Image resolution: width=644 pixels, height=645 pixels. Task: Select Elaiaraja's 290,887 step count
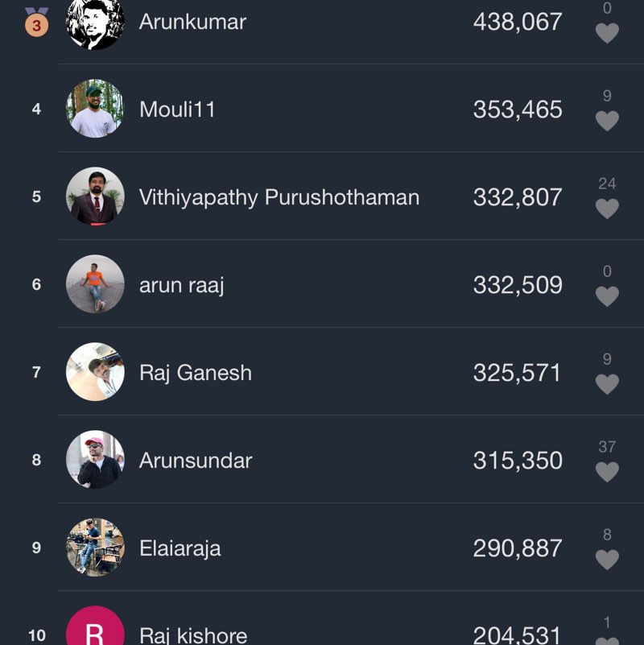518,548
